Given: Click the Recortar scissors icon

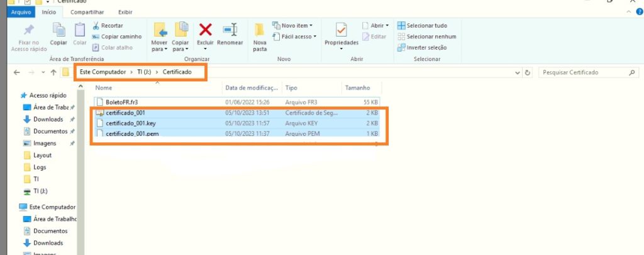Looking at the screenshot, I should 96,26.
